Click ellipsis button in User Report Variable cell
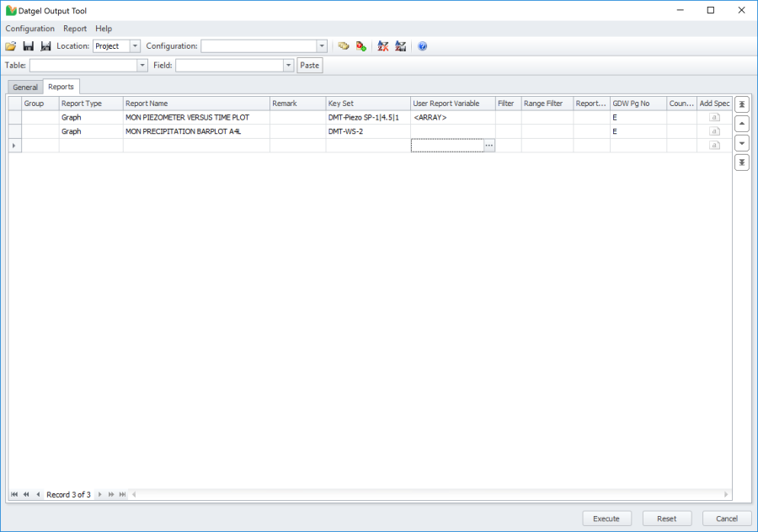The height and width of the screenshot is (532, 758). tap(489, 146)
